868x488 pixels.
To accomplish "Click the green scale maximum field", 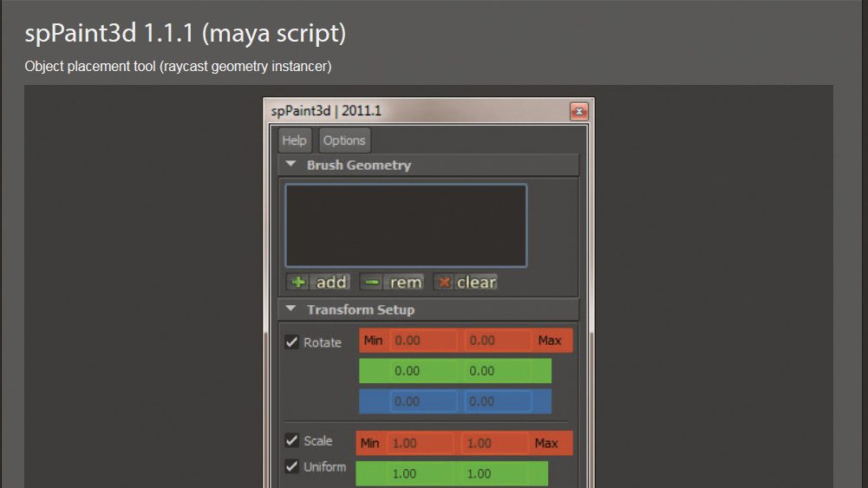I will click(495, 473).
